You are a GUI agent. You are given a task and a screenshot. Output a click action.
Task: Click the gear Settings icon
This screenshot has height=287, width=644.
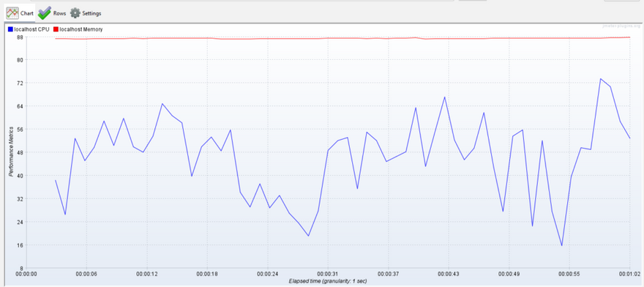pos(75,13)
